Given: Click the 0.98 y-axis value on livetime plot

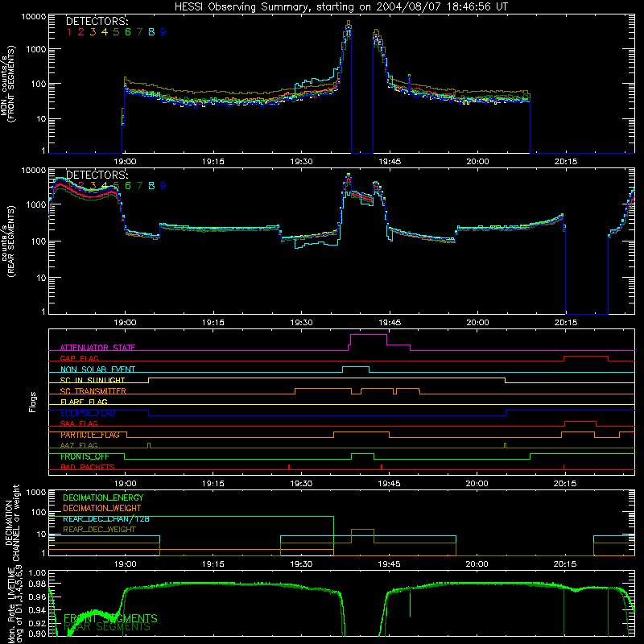Looking at the screenshot, I should 37,584.
